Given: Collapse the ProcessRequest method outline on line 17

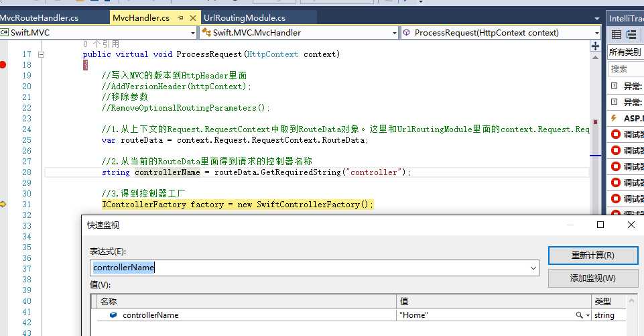Looking at the screenshot, I should click(x=41, y=54).
